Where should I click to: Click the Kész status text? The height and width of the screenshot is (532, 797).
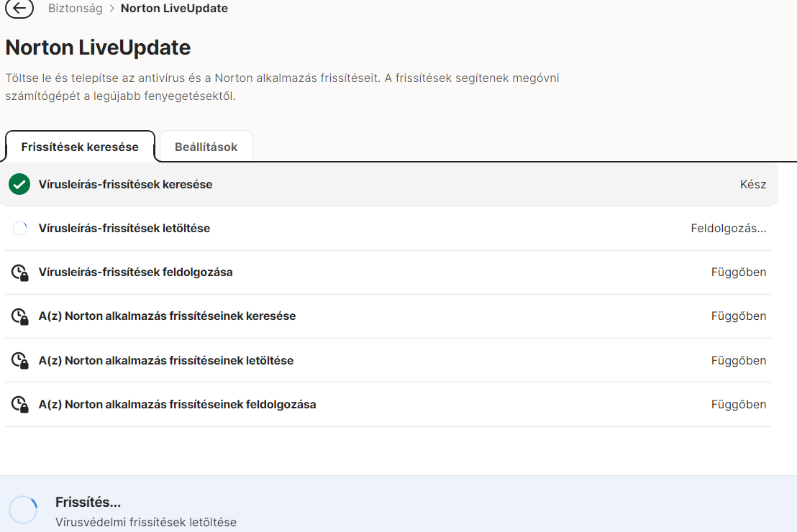(753, 185)
